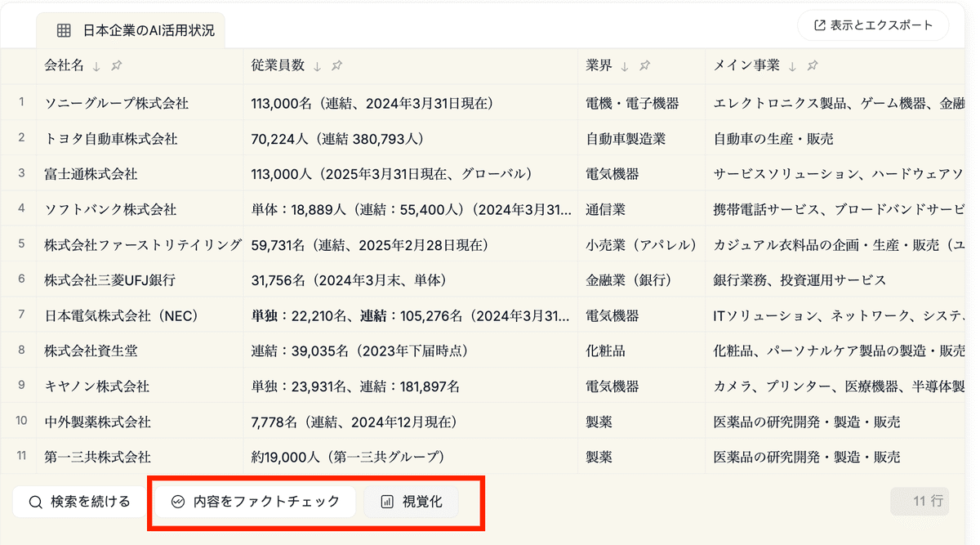Select the 日本企業のAI活用状況 tab
Screen dimensions: 980x545
(x=136, y=31)
